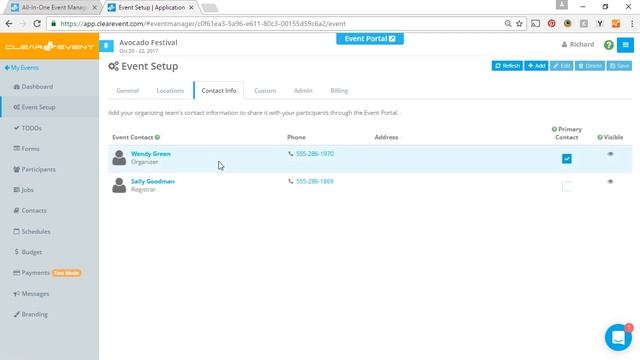640x360 pixels.
Task: Click the ClearEvent logo
Action: [49, 46]
